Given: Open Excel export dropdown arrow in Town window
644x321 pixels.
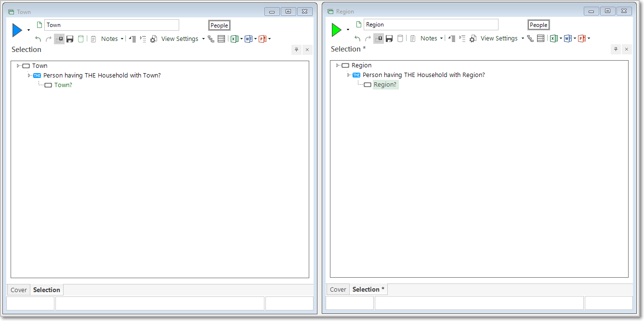Looking at the screenshot, I should 241,39.
